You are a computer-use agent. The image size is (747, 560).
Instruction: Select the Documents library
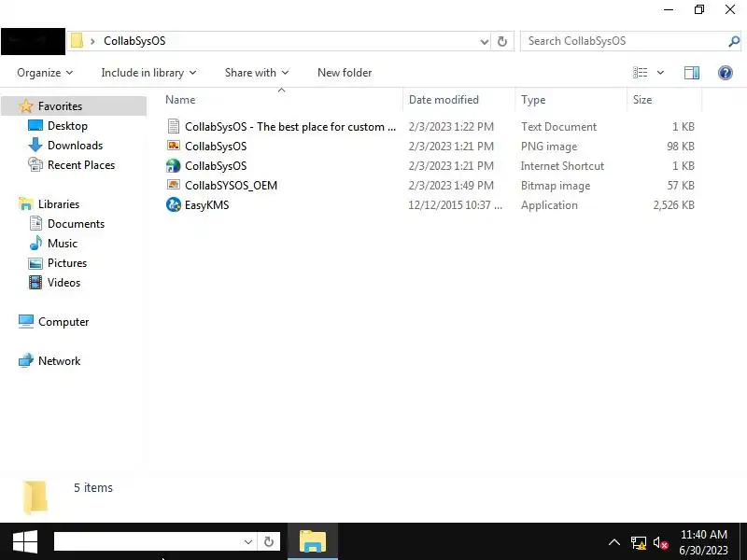pos(76,224)
